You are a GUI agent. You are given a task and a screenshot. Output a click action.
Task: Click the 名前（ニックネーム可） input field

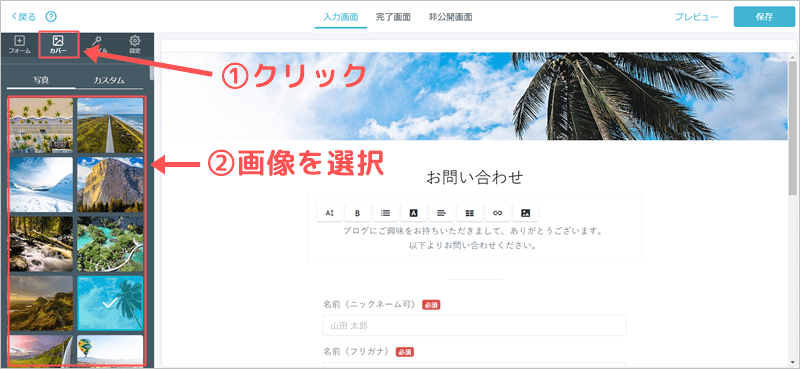[x=474, y=325]
